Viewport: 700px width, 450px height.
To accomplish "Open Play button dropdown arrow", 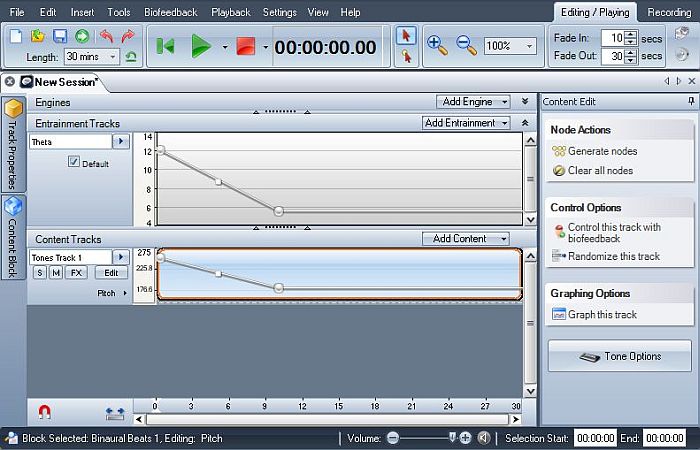I will [225, 46].
